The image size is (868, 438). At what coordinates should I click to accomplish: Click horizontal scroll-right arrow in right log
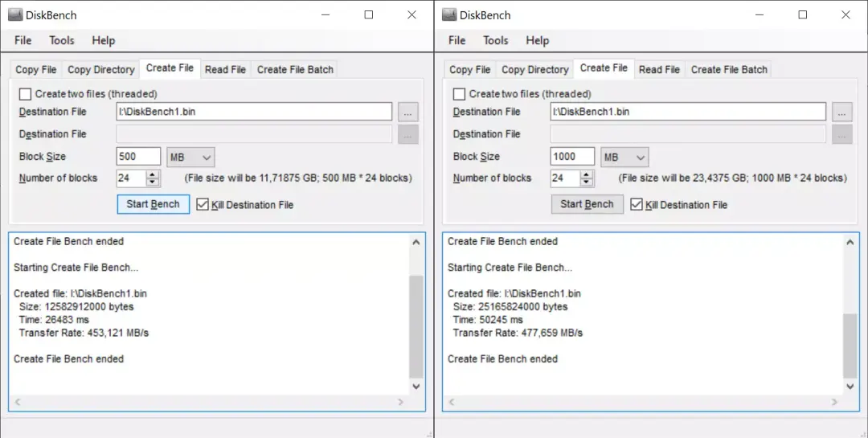click(x=835, y=402)
